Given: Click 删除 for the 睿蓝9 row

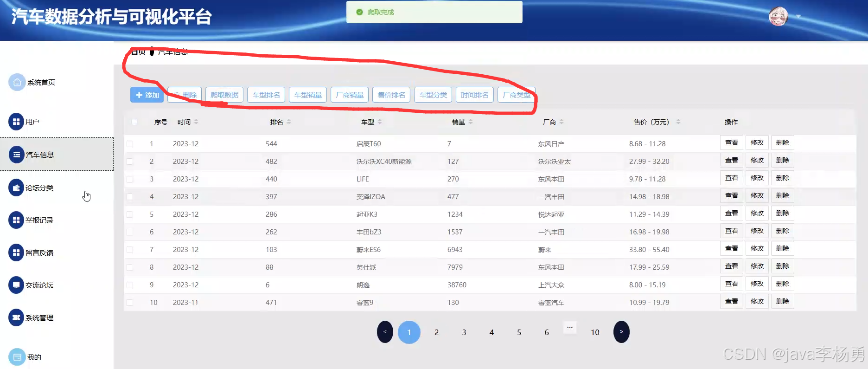Looking at the screenshot, I should click(x=783, y=301).
